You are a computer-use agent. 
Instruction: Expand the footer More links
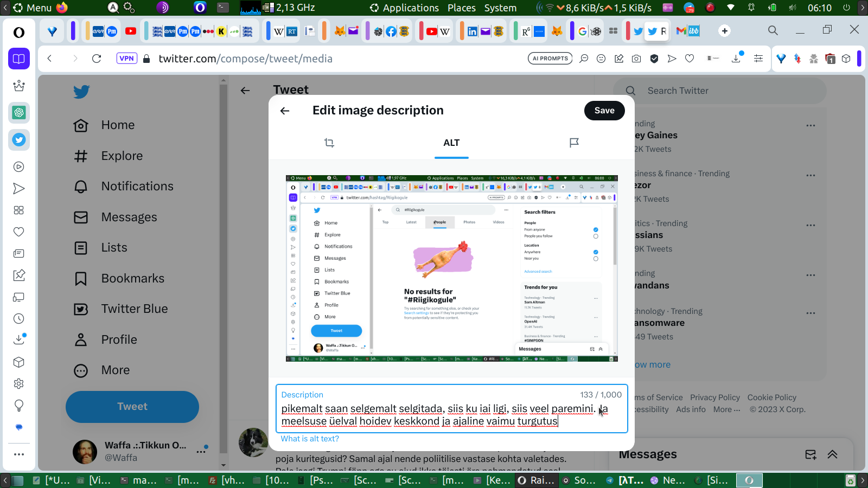point(726,409)
